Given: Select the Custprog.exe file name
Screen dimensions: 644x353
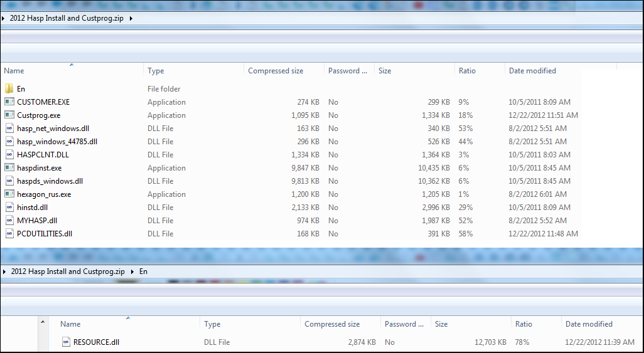Looking at the screenshot, I should 39,115.
